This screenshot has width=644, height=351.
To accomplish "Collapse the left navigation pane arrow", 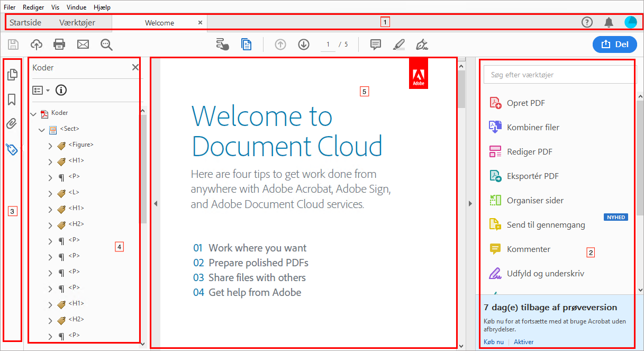I will [156, 203].
